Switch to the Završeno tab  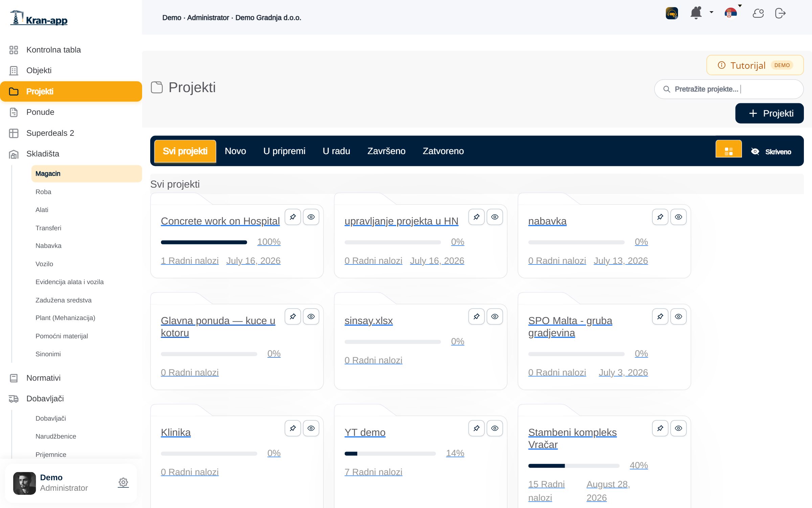click(386, 151)
